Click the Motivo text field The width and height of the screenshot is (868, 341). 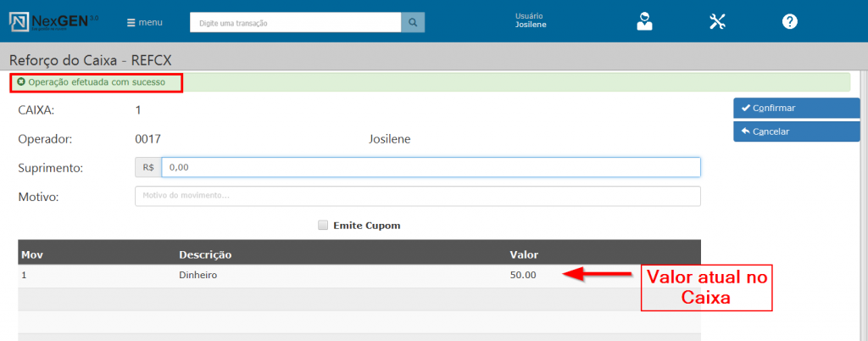tap(417, 196)
